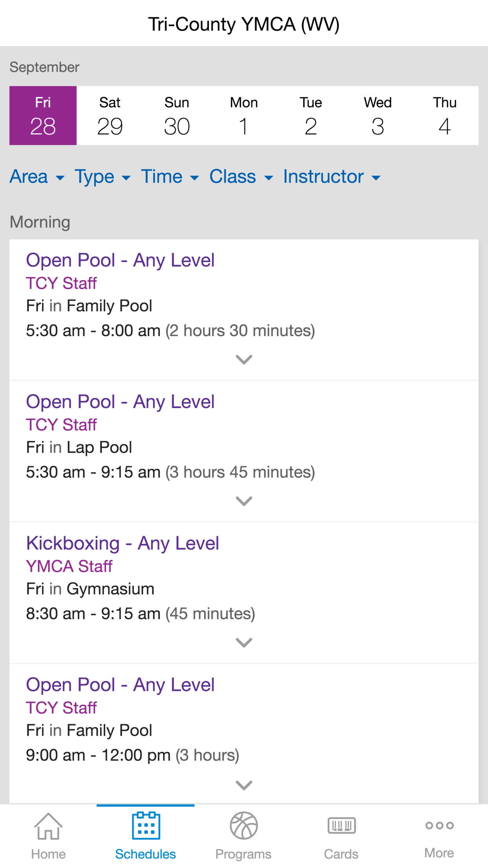Select Sat 29 in the date strip
This screenshot has width=488, height=868.
click(110, 116)
